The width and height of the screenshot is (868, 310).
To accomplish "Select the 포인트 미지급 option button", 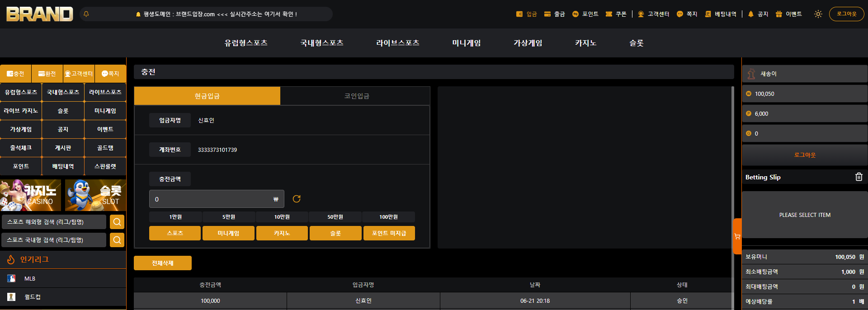I will [x=389, y=233].
